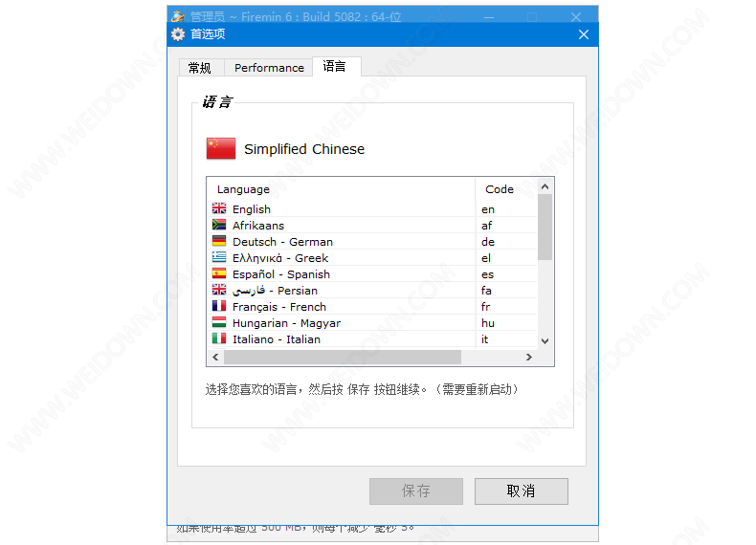Click the 保存 save button
The height and width of the screenshot is (545, 756).
coord(416,491)
